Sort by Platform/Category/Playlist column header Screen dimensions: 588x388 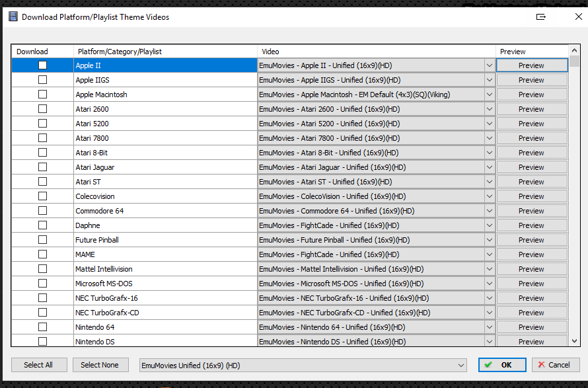tap(165, 52)
